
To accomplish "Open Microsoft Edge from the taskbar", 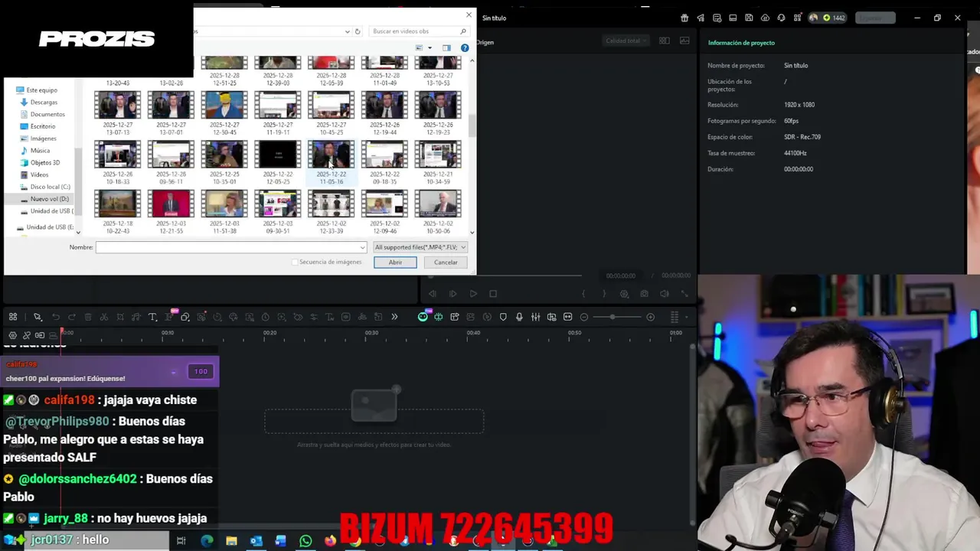I will [207, 541].
